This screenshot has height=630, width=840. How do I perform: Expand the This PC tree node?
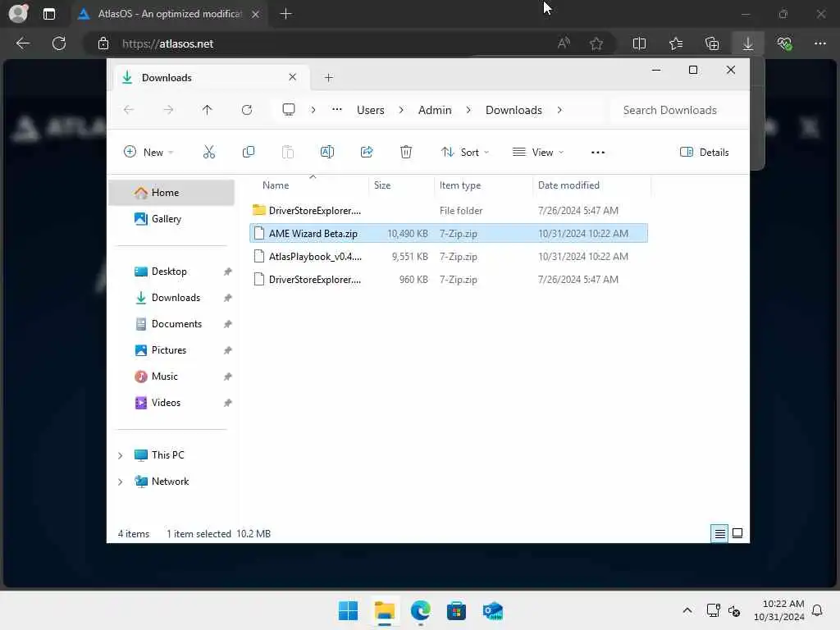tap(121, 455)
